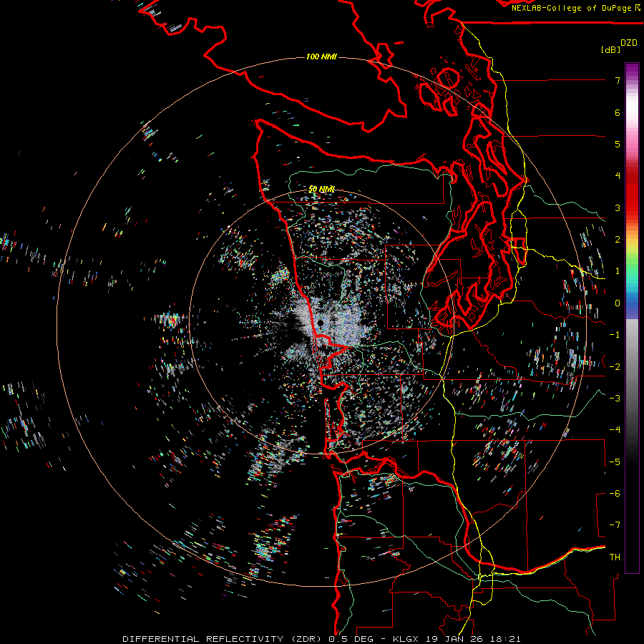The width and height of the screenshot is (644, 644).
Task: Click the 100 NMI range ring label
Action: (321, 57)
